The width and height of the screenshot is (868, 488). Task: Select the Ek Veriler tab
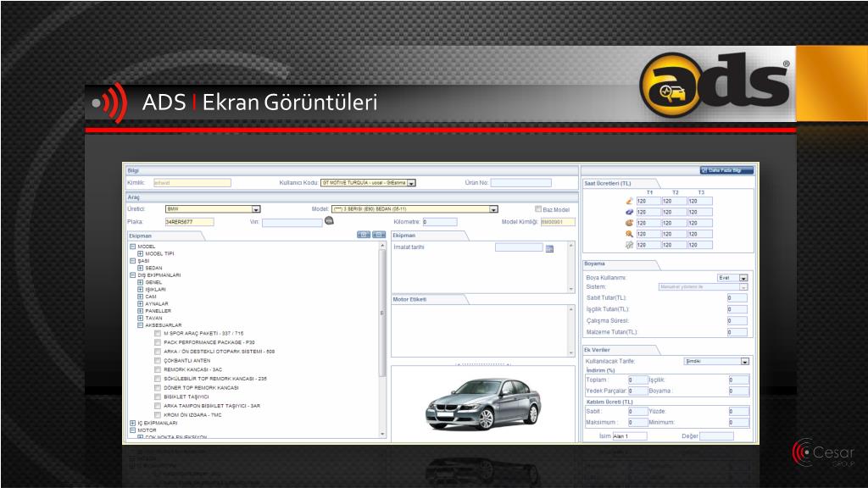(x=620, y=350)
